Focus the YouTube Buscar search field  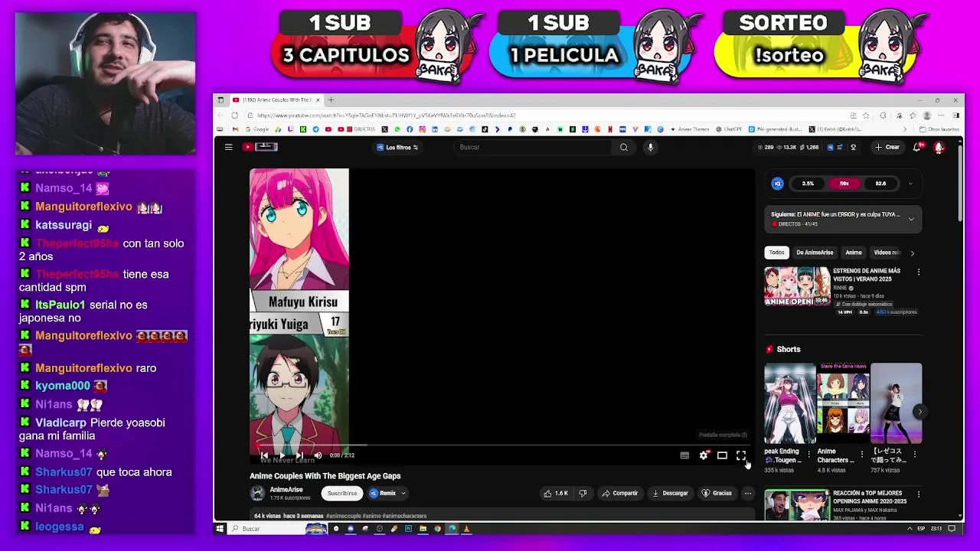coord(534,147)
